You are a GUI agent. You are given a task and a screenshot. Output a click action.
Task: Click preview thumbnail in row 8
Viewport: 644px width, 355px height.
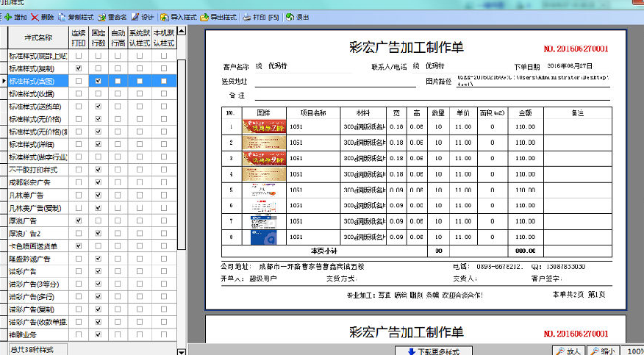tap(264, 237)
